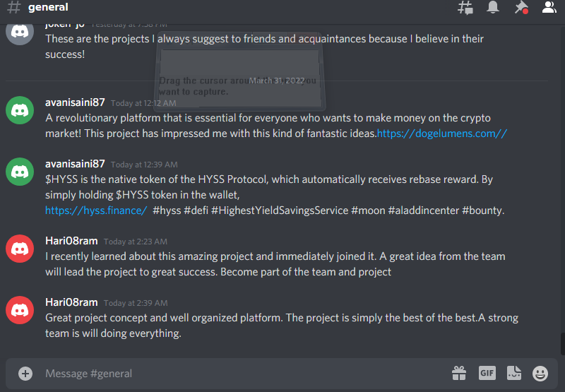This screenshot has height=392, width=565.
Task: Open Hari08ram's red avatar at 2:23 AM
Action: coord(20,249)
